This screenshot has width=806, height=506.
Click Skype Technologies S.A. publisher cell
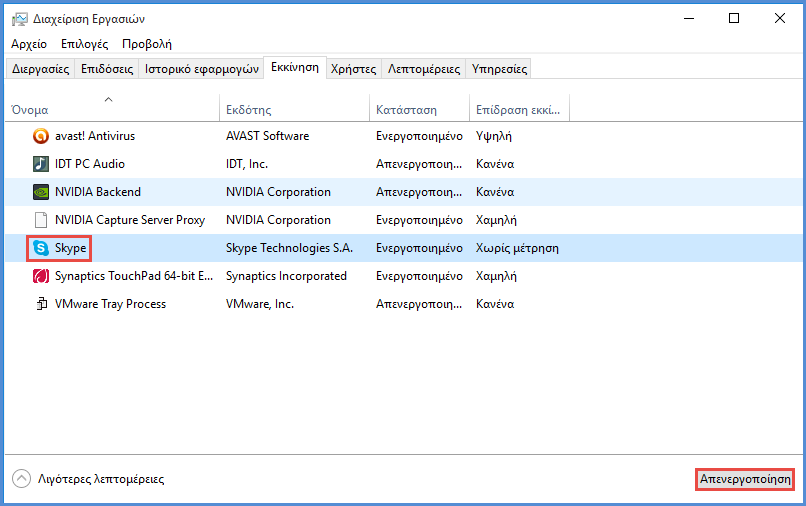pos(289,248)
